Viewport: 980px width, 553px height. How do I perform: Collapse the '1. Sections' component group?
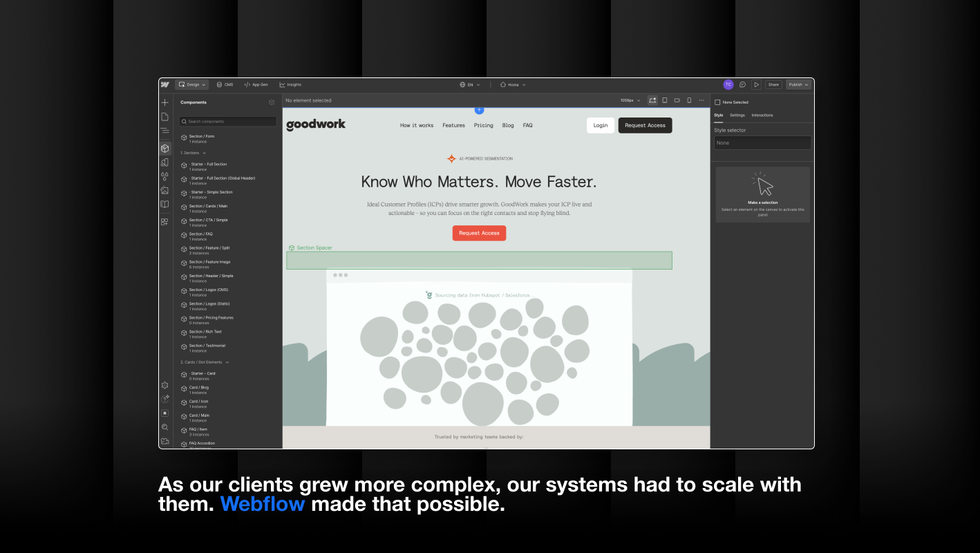click(204, 153)
